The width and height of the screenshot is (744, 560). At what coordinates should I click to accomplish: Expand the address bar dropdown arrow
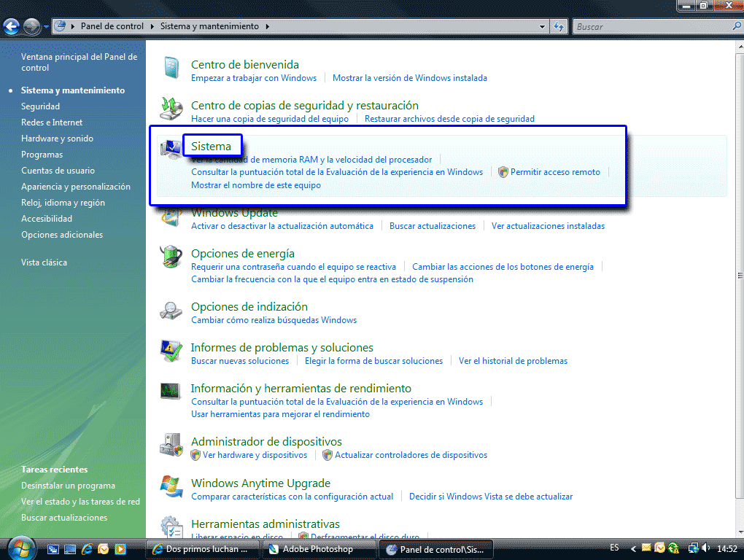pyautogui.click(x=542, y=26)
